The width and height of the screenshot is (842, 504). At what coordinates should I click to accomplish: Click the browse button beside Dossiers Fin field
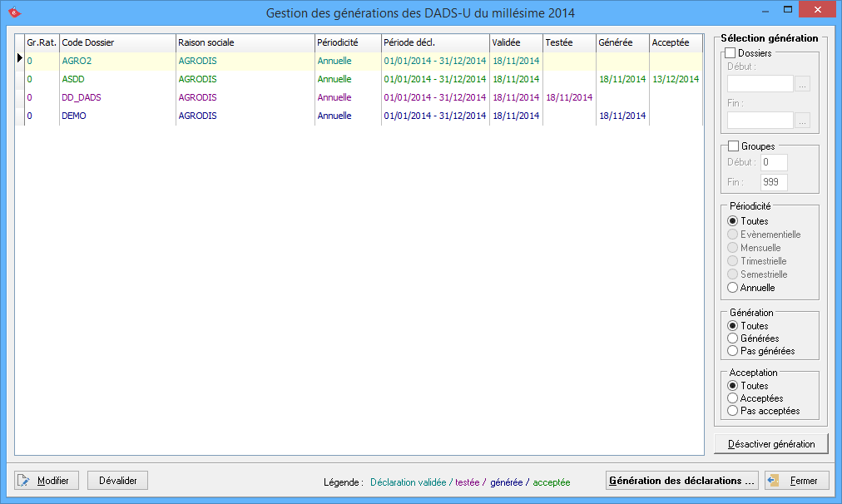[x=802, y=121]
